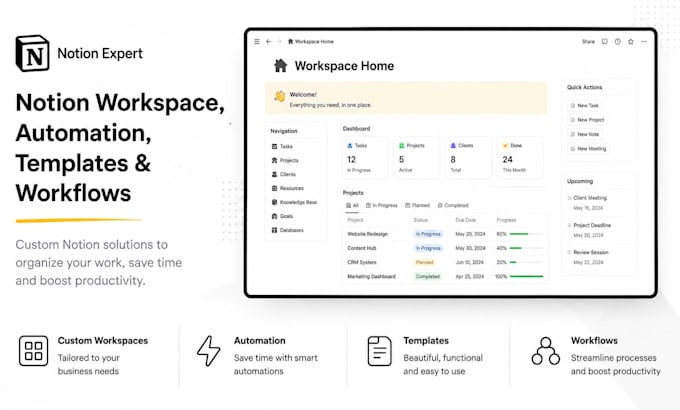Click the Notion logo icon
Screen dimensions: 680x410
pyautogui.click(x=32, y=53)
